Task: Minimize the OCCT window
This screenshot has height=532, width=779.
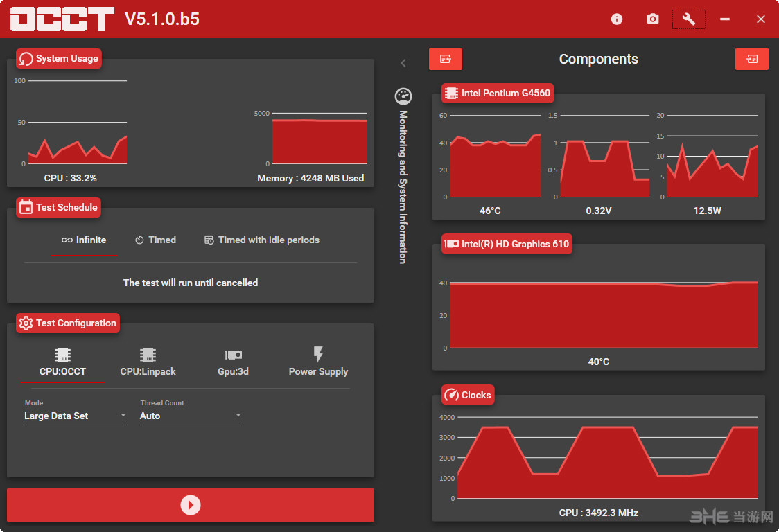Action: 725,19
